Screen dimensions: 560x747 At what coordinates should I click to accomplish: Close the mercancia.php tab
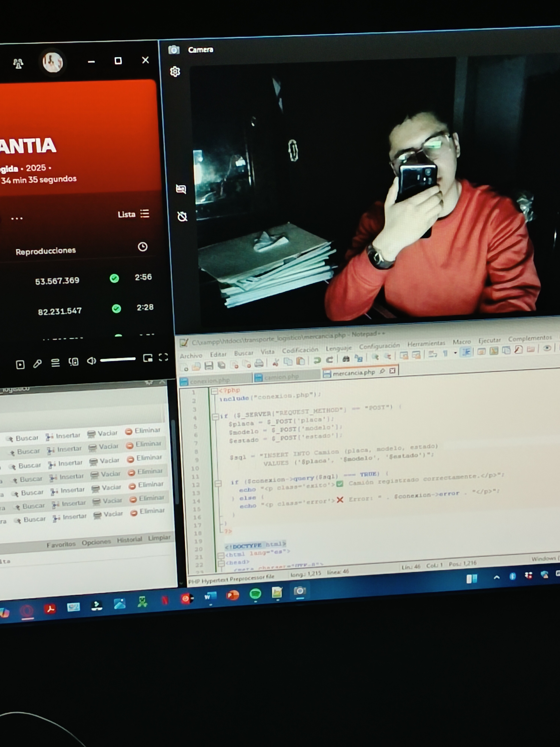click(x=392, y=371)
